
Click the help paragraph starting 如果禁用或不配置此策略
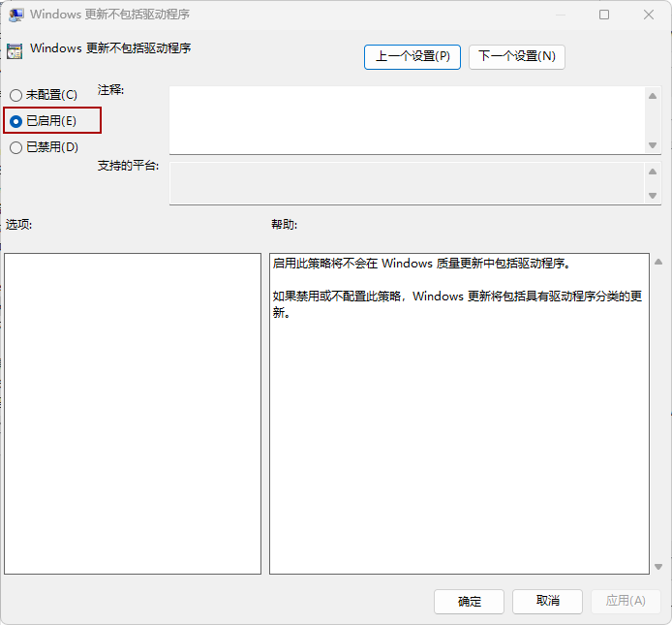coord(457,304)
